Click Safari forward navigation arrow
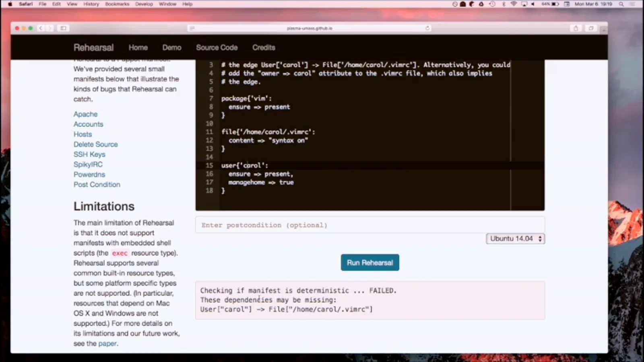 click(x=50, y=28)
